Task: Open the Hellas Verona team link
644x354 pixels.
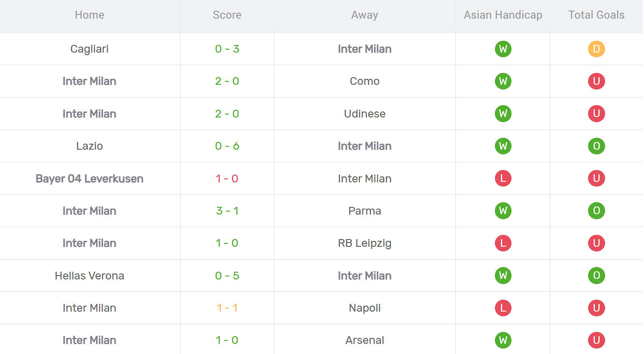Action: coord(89,276)
